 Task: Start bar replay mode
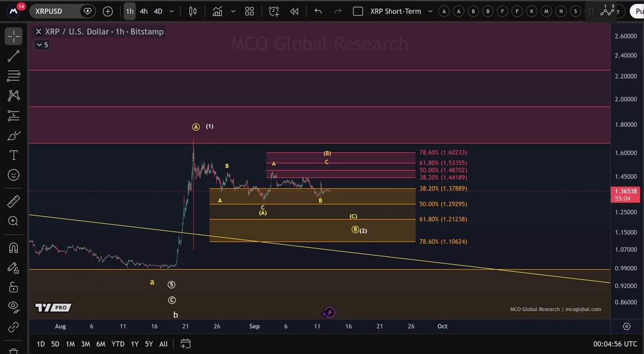coord(294,11)
